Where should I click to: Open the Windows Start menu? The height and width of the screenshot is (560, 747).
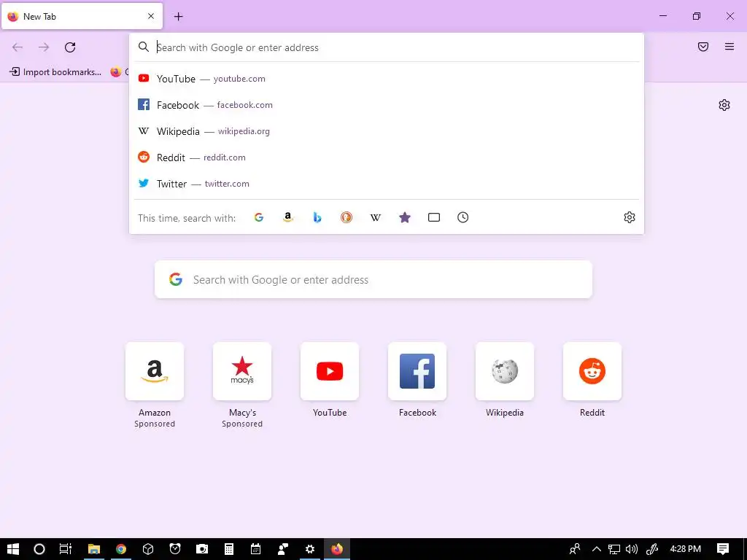point(13,549)
